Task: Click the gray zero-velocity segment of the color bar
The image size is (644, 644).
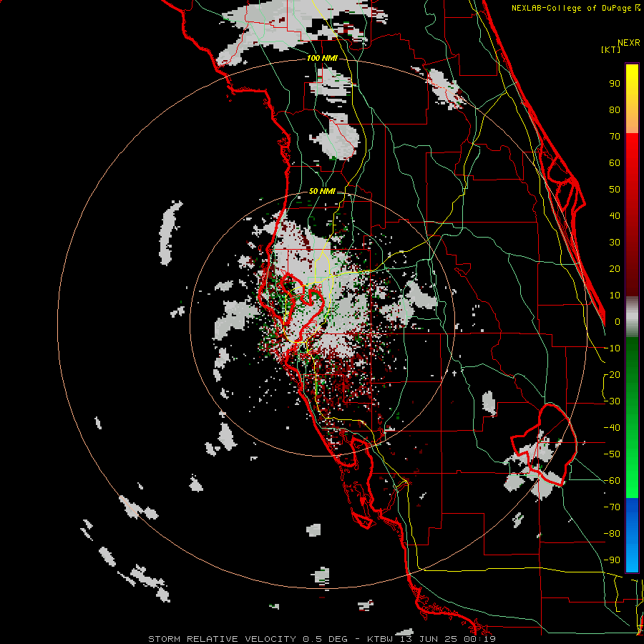Action: (632, 316)
